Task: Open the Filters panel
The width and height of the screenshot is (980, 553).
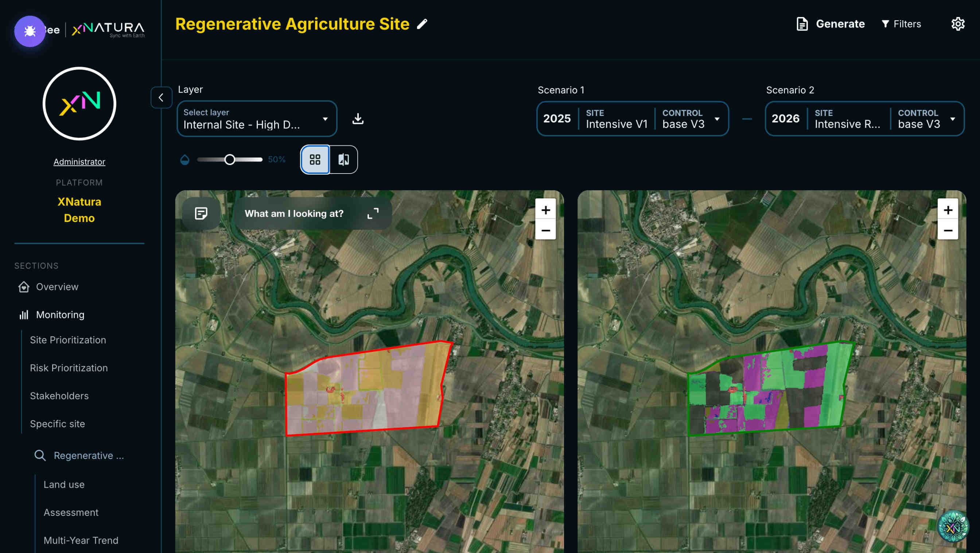Action: click(x=901, y=24)
